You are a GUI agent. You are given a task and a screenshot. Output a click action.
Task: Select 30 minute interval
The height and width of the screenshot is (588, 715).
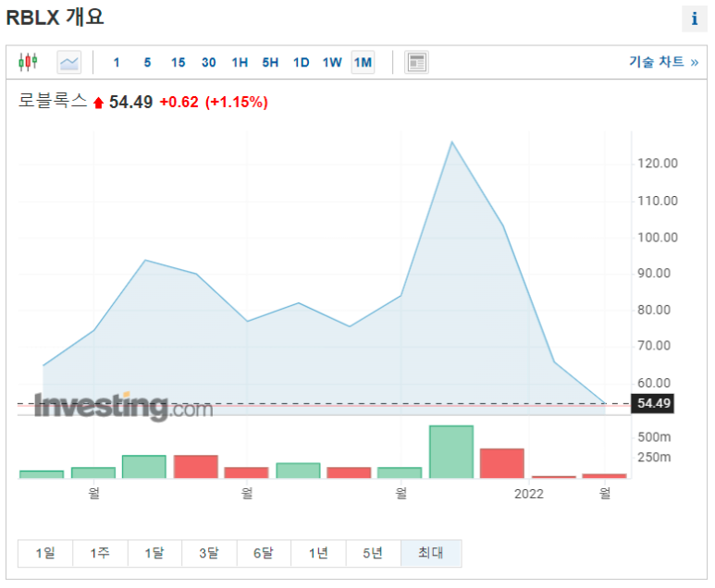[x=209, y=63]
